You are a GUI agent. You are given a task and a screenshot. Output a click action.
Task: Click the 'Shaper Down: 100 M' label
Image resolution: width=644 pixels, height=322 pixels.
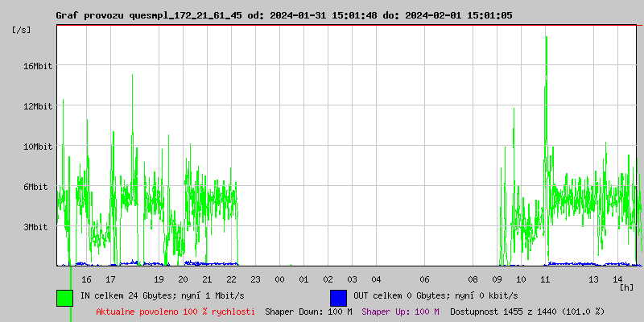[x=308, y=311]
